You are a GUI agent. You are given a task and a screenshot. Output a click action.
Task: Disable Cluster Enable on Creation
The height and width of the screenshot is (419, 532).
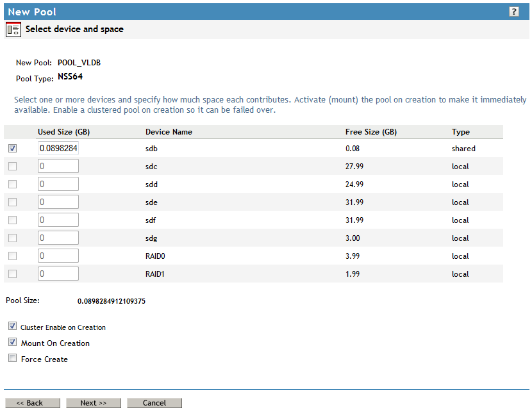[12, 326]
